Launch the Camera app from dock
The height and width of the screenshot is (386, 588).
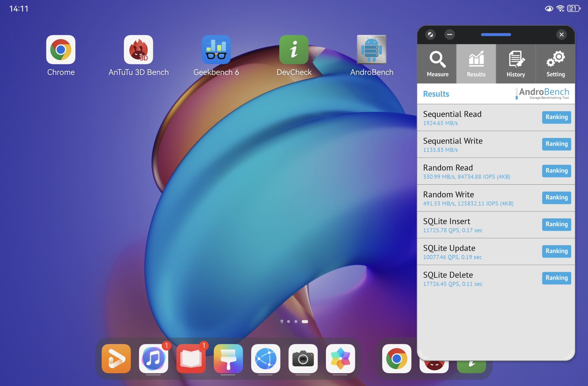click(303, 358)
